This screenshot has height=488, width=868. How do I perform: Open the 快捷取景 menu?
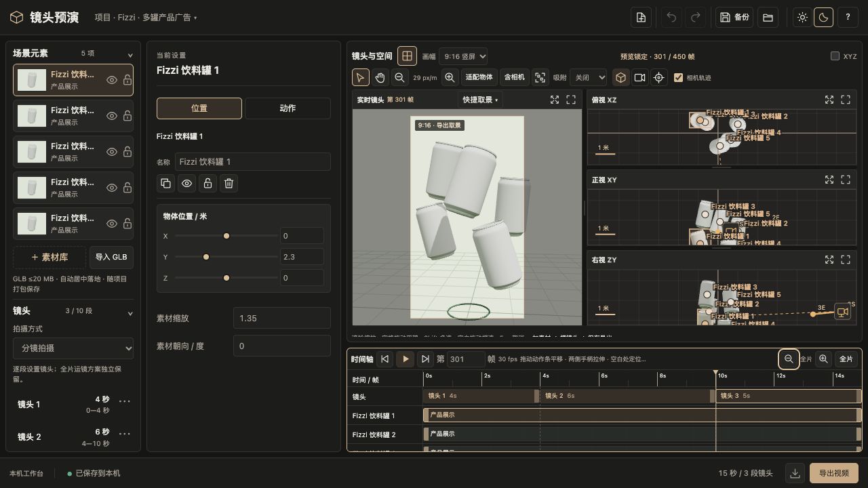coord(480,100)
